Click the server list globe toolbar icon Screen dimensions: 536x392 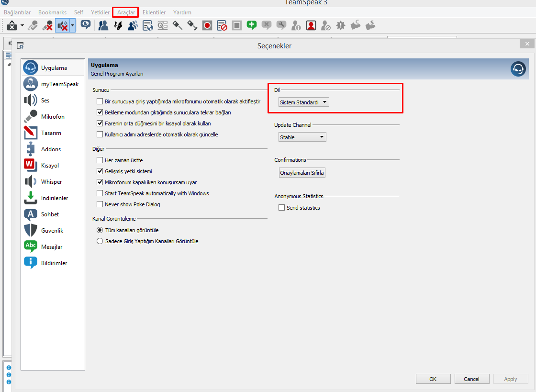click(148, 26)
